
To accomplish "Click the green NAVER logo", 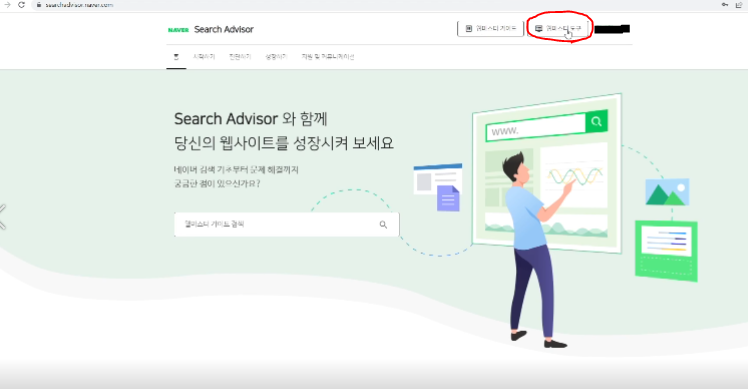I will (178, 30).
